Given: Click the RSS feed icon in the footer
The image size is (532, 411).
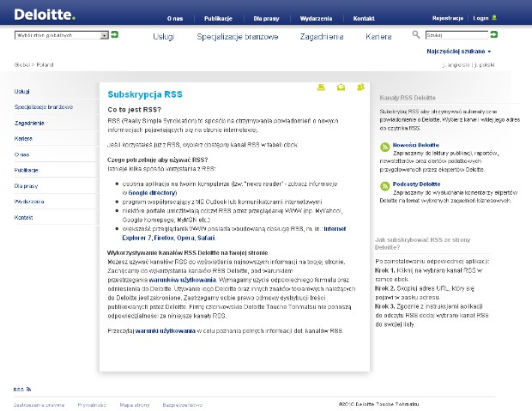Looking at the screenshot, I should [28, 390].
